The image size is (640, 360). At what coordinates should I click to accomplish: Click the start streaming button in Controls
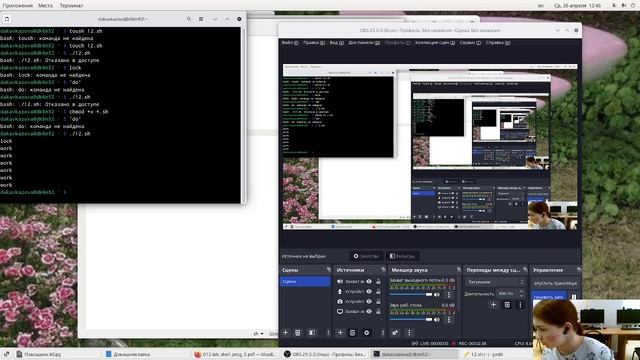(x=555, y=283)
